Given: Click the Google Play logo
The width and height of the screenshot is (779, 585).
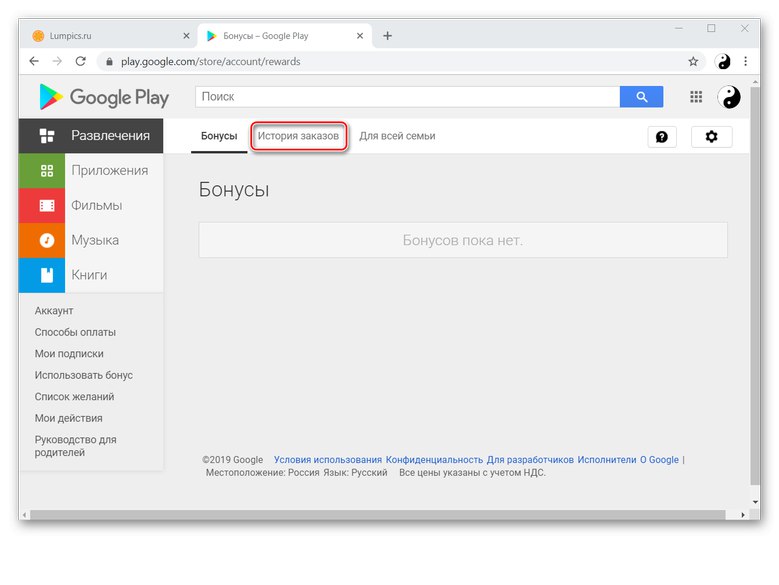Looking at the screenshot, I should 104,97.
